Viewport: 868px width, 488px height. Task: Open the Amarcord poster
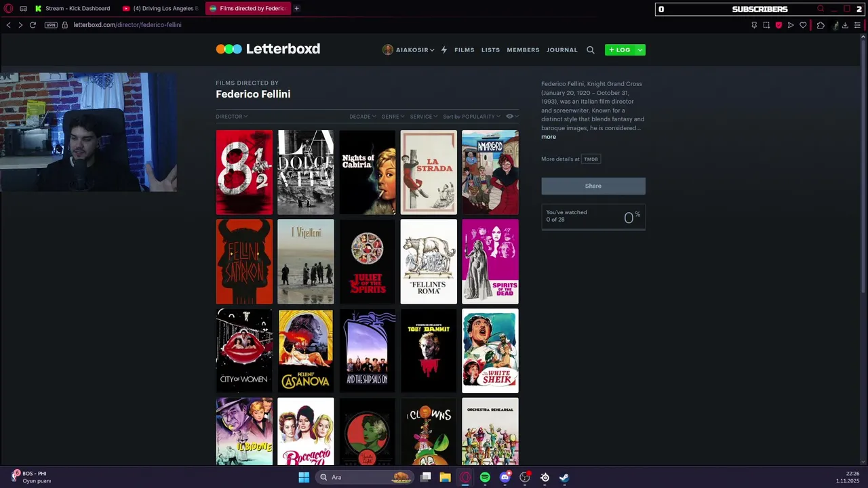click(490, 172)
